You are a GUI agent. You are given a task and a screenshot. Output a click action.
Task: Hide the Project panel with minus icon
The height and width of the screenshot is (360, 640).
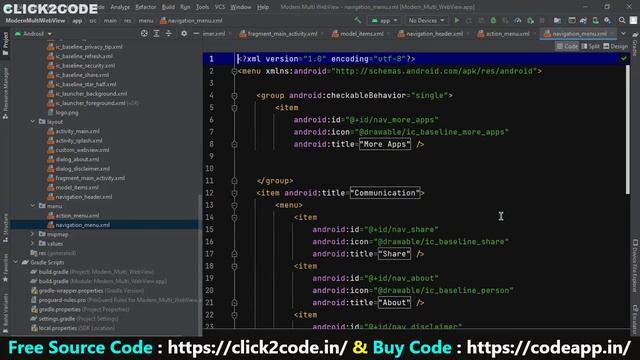click(x=196, y=33)
